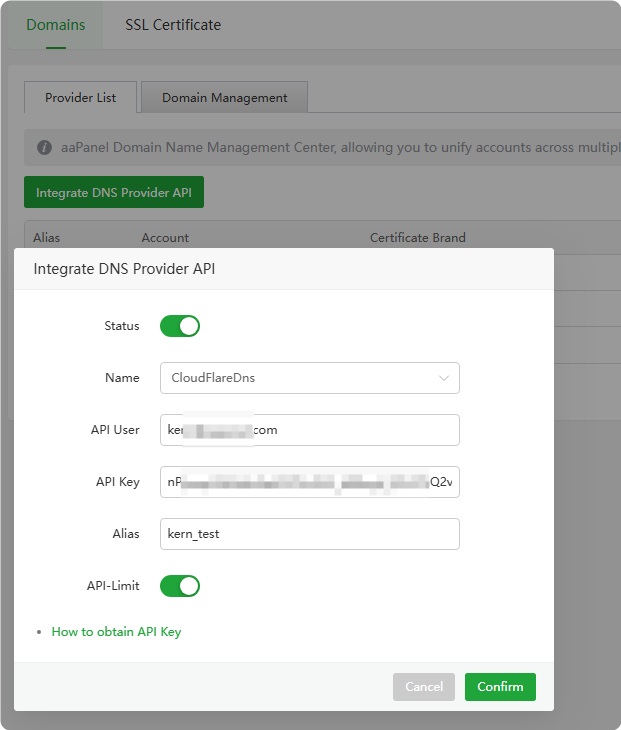Click the info icon beside aaPanel notice
The image size is (621, 730).
coord(45,148)
